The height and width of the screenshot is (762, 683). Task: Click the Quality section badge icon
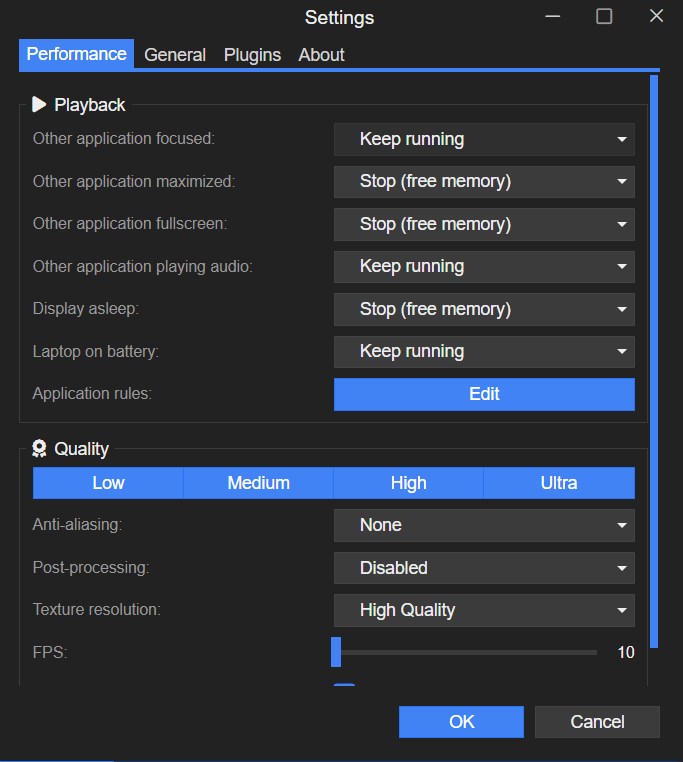(39, 449)
